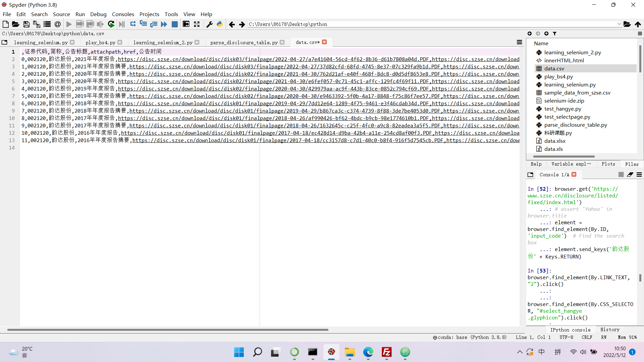The image size is (644, 362).
Task: Interrupt kernel with gray stop square
Action: 621,175
